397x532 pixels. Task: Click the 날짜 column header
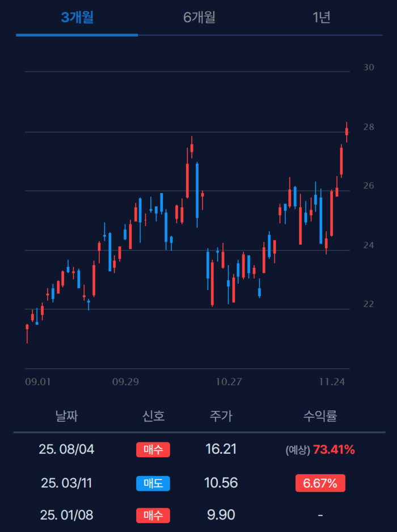(66, 416)
